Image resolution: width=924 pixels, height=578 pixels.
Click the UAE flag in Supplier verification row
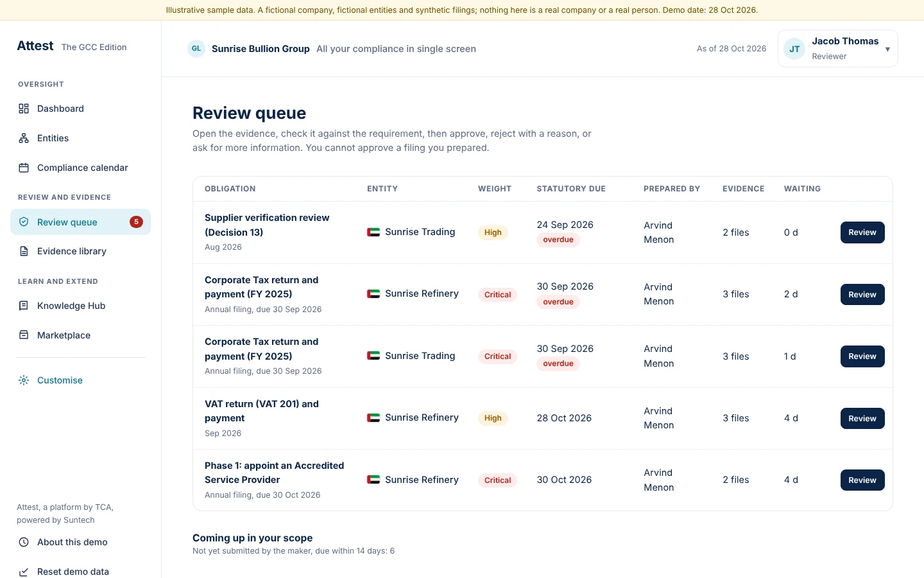coord(373,232)
